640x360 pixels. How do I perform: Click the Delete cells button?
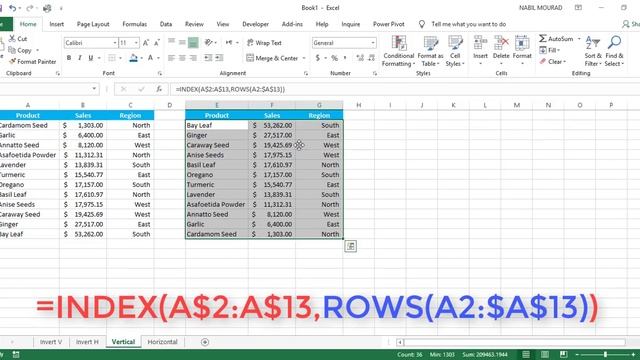(x=501, y=51)
